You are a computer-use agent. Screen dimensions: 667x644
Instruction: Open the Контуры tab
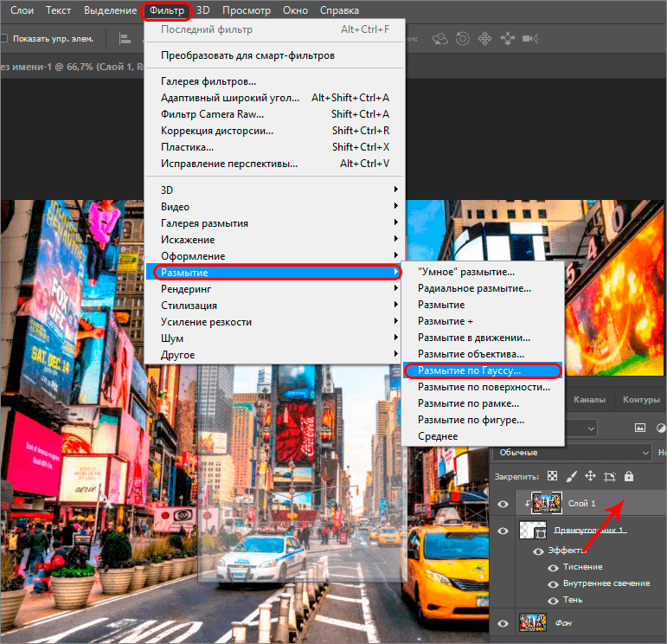tap(641, 400)
